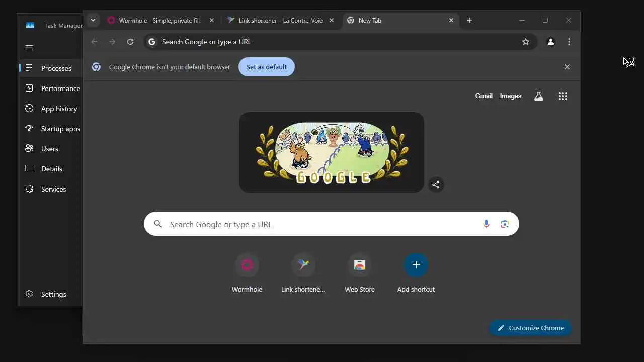The image size is (644, 362).
Task: Open Details page in Task Manager
Action: pyautogui.click(x=51, y=169)
